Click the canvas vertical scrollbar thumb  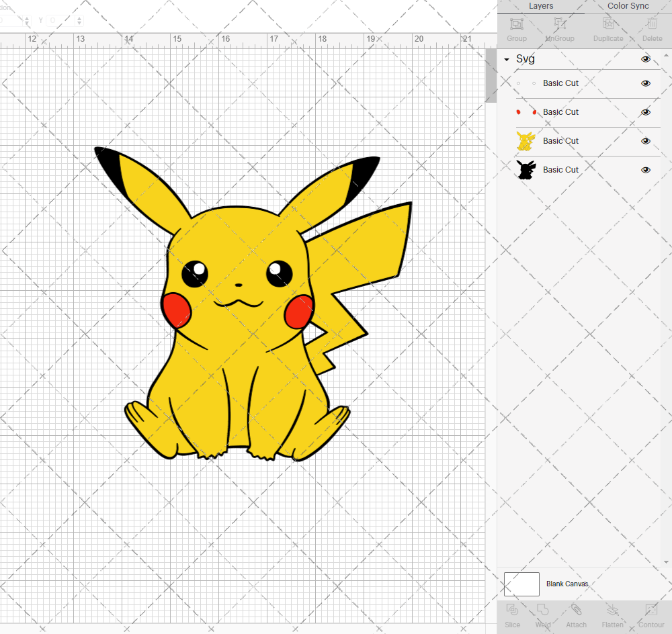click(491, 75)
